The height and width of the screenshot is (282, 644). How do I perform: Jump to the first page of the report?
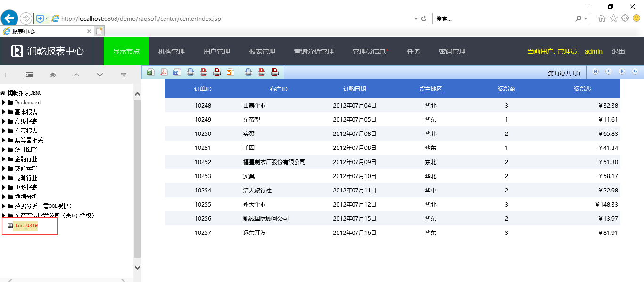tap(595, 72)
